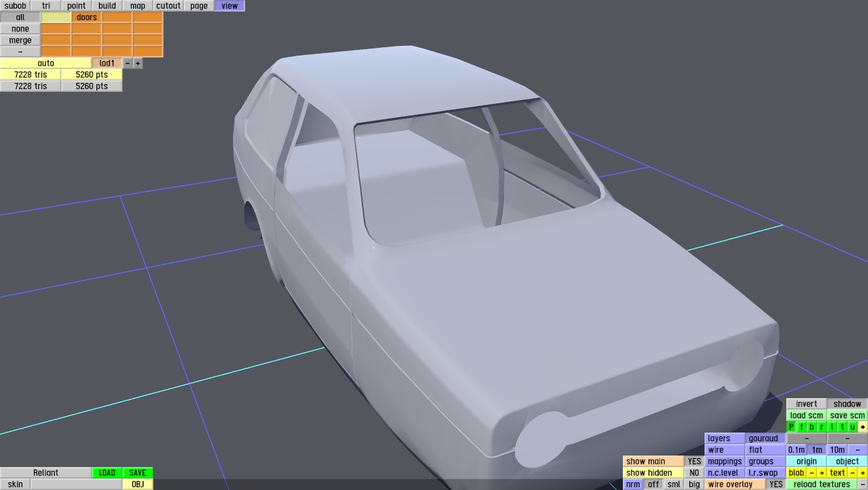
Task: Toggle the shadow button
Action: coord(848,404)
